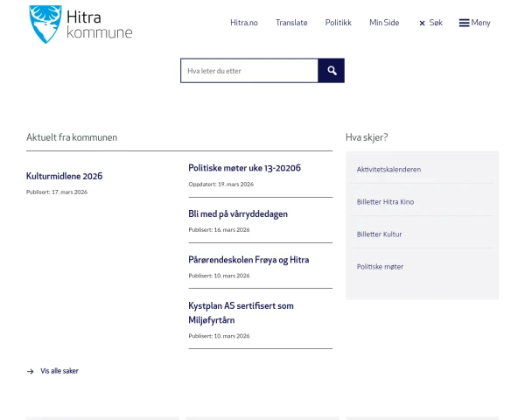Click the Vis alle saker link
The width and height of the screenshot is (525, 420).
pos(59,371)
